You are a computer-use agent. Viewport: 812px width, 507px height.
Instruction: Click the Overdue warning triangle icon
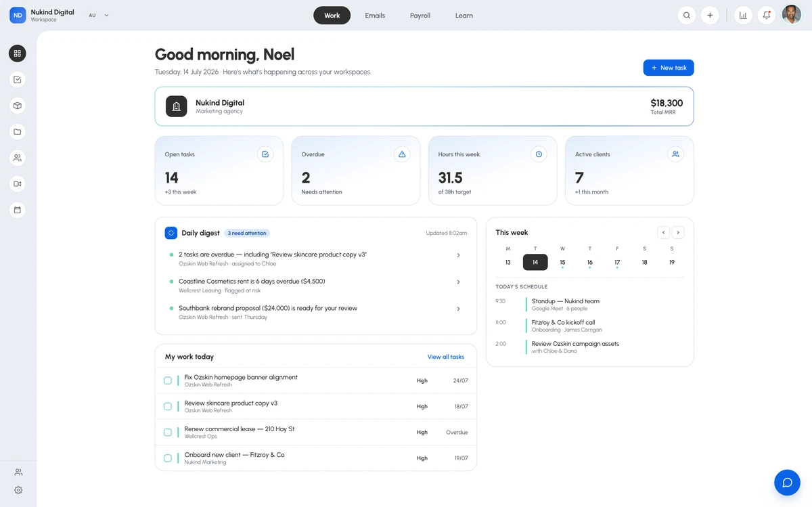click(x=402, y=154)
